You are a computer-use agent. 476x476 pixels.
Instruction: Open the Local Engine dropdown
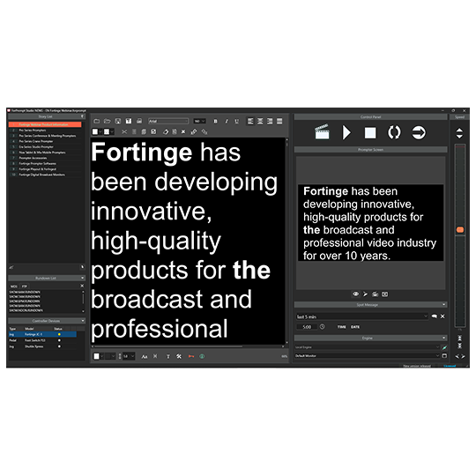point(367,347)
